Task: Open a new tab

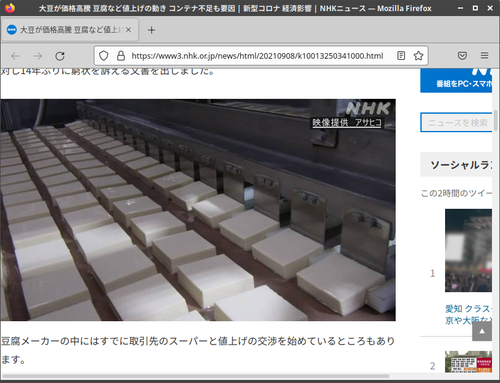Action: (151, 30)
